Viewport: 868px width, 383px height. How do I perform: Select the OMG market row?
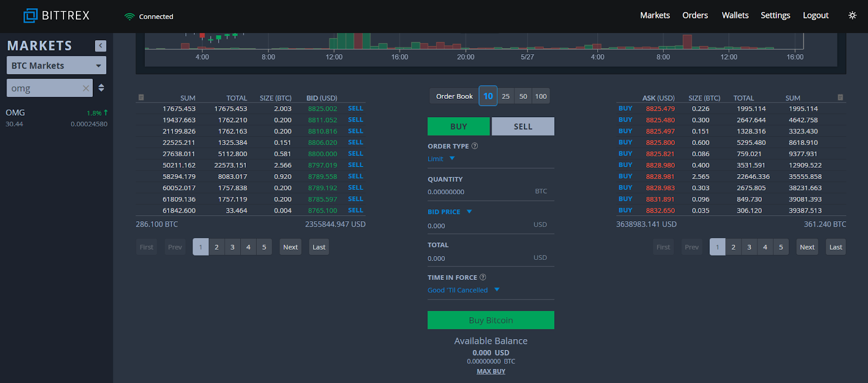point(56,118)
